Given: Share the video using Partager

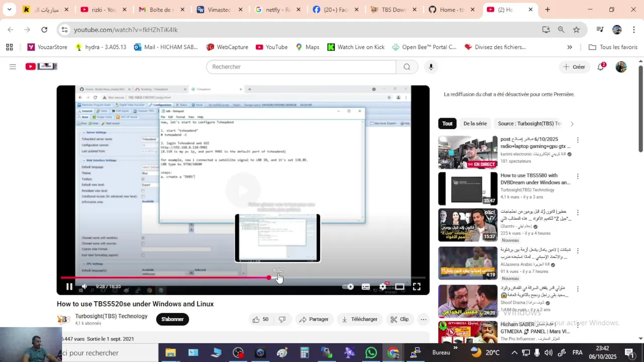Looking at the screenshot, I should pos(313,319).
